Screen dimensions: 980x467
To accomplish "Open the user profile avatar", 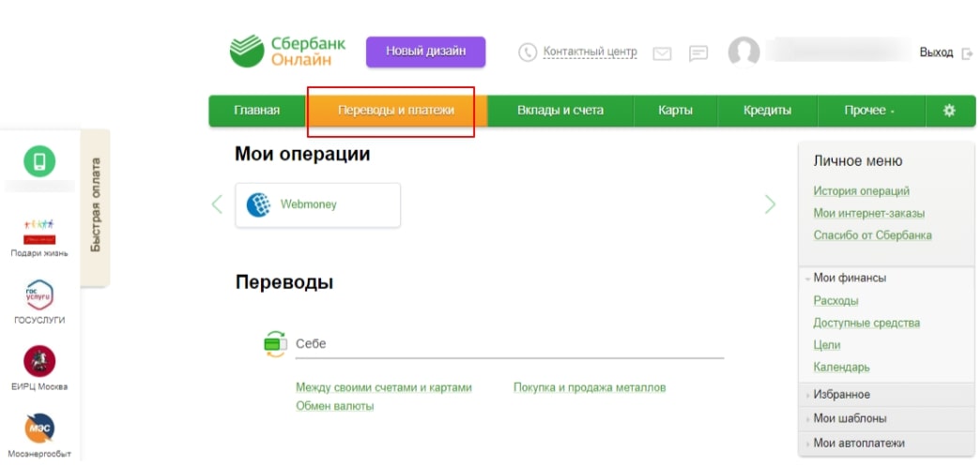I will [743, 52].
